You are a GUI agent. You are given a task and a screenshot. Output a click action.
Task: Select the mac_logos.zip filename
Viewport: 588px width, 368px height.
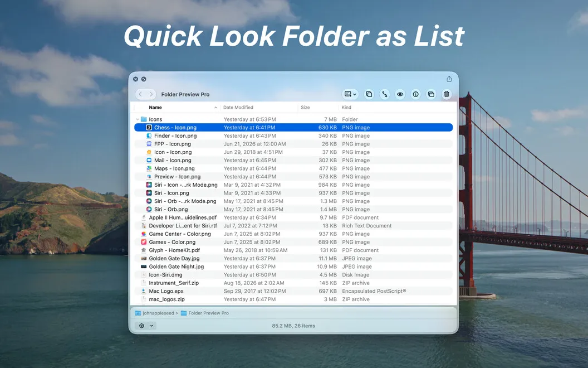166,299
